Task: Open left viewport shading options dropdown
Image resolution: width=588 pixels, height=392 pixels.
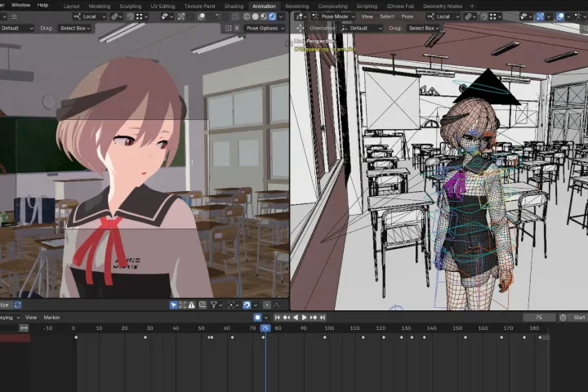Action: pos(281,16)
